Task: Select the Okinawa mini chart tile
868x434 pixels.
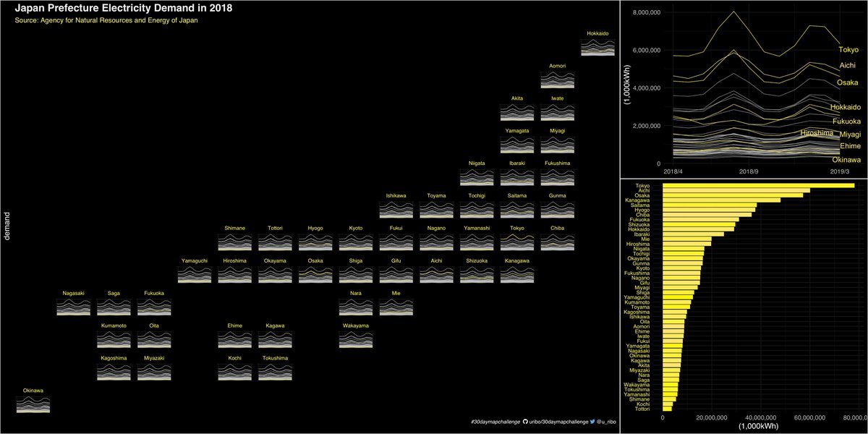Action: tap(33, 404)
